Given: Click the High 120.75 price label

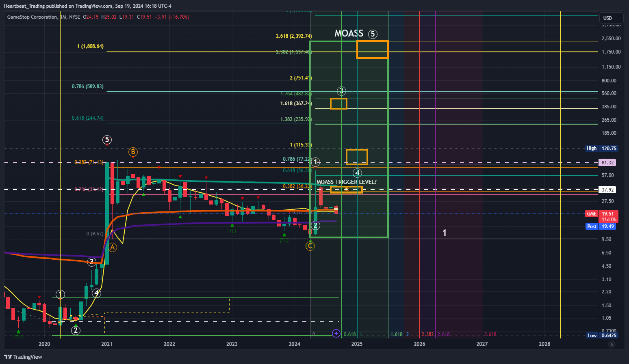Looking at the screenshot, I should click(602, 148).
